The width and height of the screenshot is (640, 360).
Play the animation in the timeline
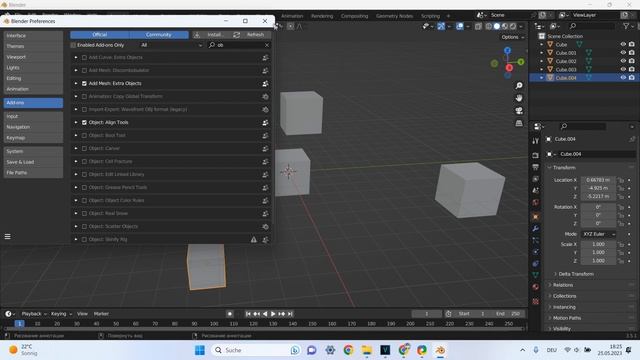tap(273, 314)
